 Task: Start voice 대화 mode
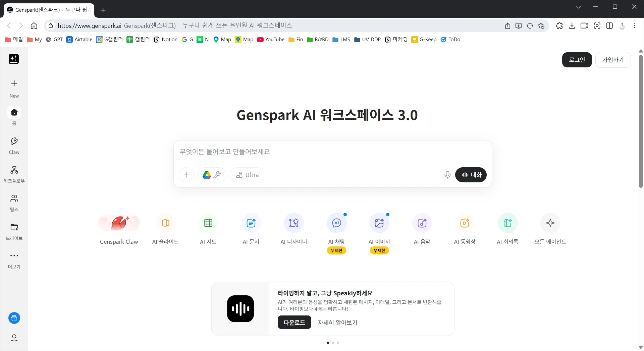[x=471, y=175]
